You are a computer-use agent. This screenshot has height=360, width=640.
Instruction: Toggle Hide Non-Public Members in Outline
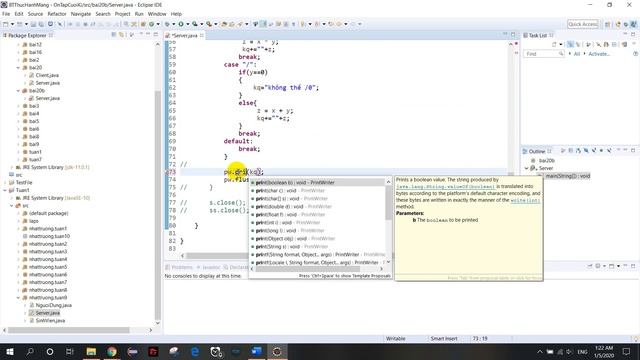[601, 151]
